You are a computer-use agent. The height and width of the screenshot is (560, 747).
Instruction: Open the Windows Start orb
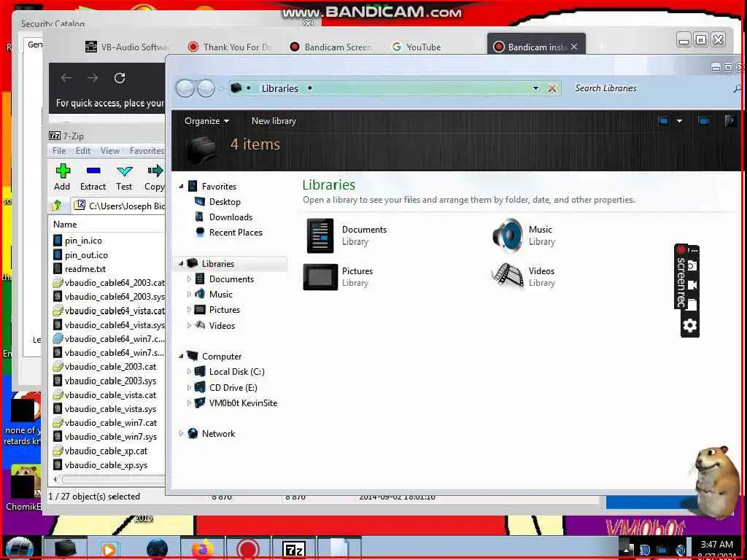[x=19, y=548]
